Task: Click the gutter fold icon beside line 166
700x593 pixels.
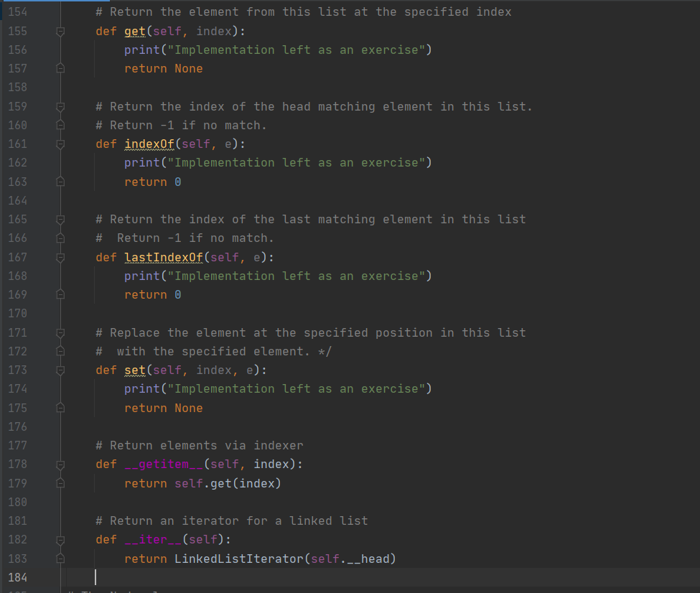Action: [60, 238]
